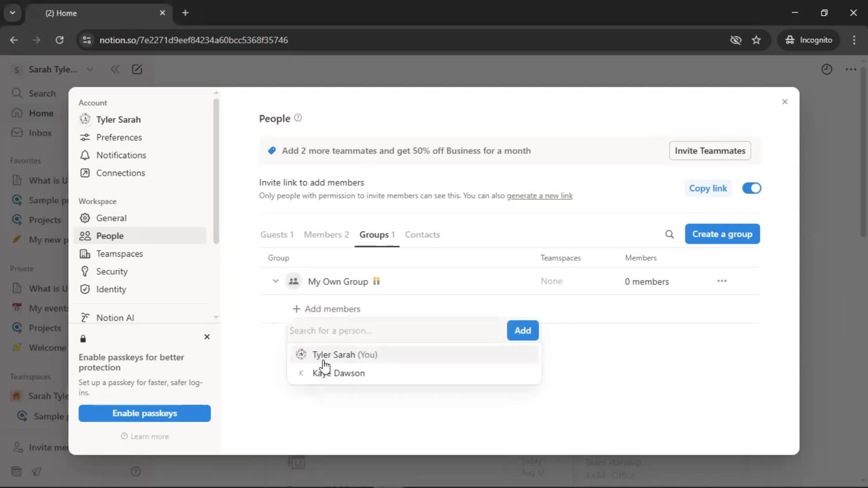The image size is (868, 488).
Task: Collapse the sidebar with double-chevron icon
Action: tap(115, 69)
